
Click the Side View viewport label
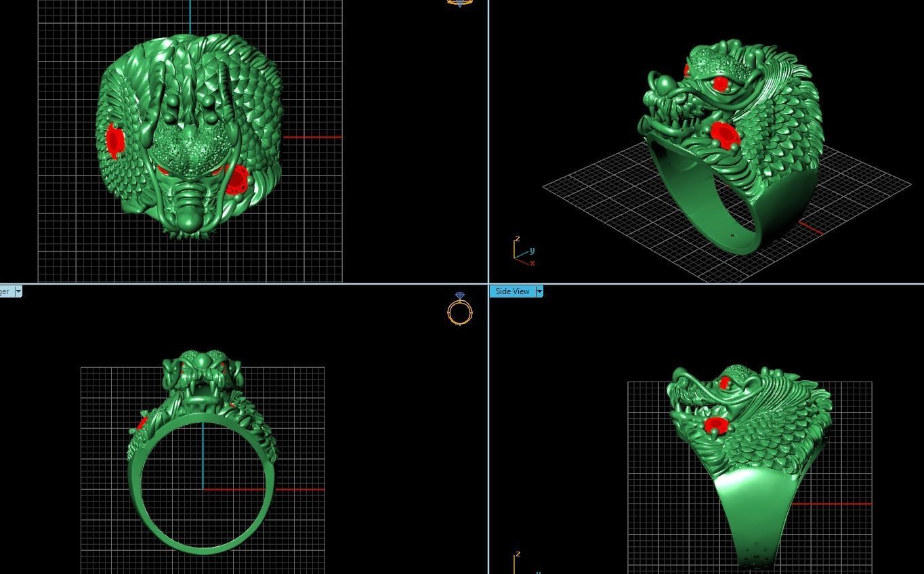512,291
